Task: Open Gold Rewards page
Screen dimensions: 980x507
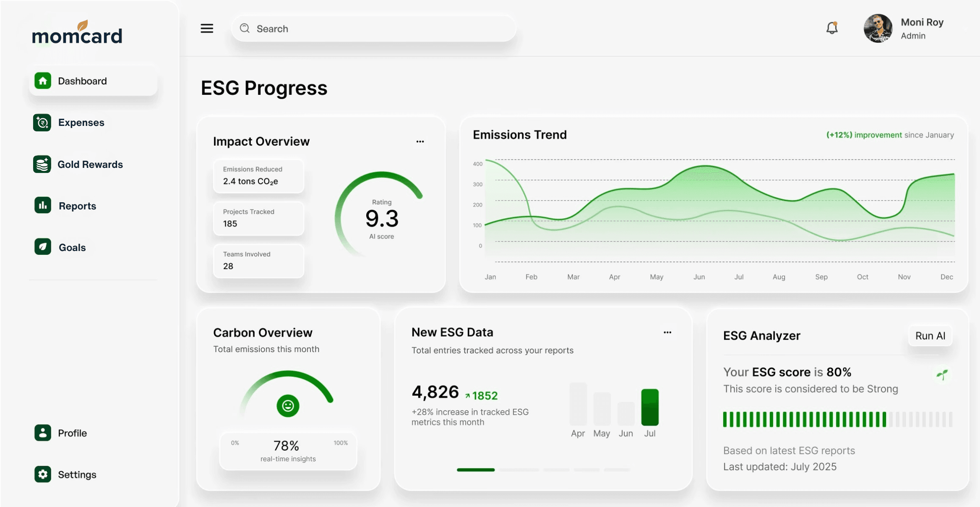Action: [78, 164]
